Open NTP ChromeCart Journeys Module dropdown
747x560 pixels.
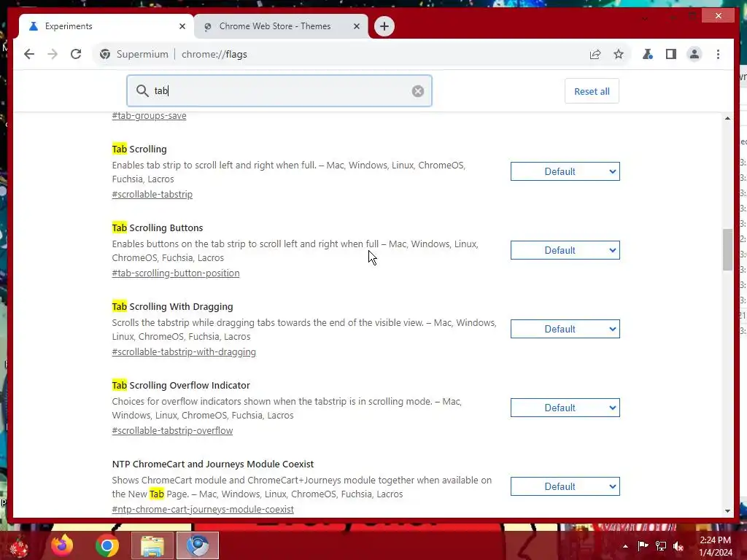[565, 486]
